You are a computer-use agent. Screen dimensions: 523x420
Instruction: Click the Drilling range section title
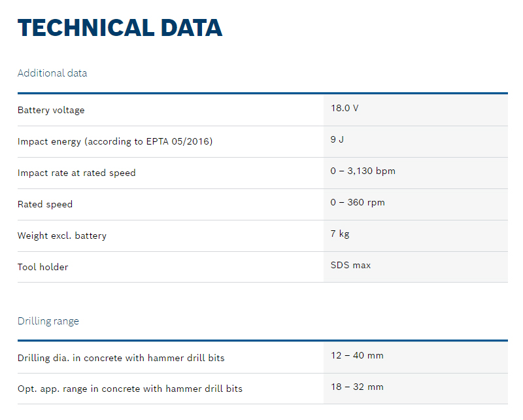point(48,321)
